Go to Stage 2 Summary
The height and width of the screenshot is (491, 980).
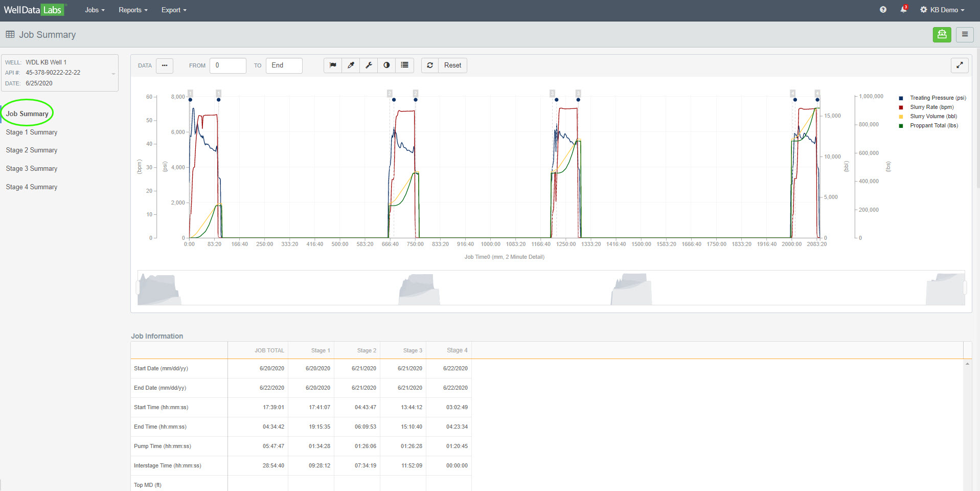click(x=32, y=150)
